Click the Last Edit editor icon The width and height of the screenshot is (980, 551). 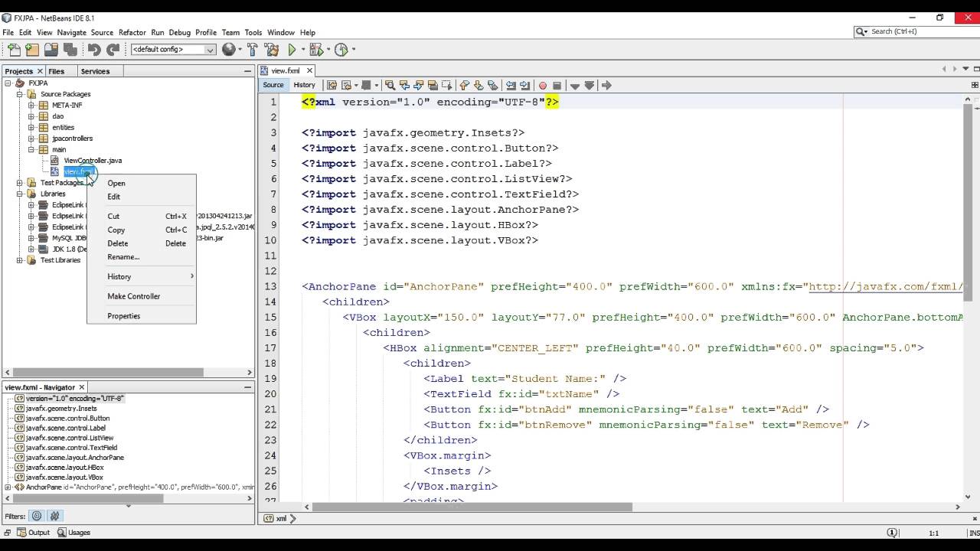pos(331,85)
